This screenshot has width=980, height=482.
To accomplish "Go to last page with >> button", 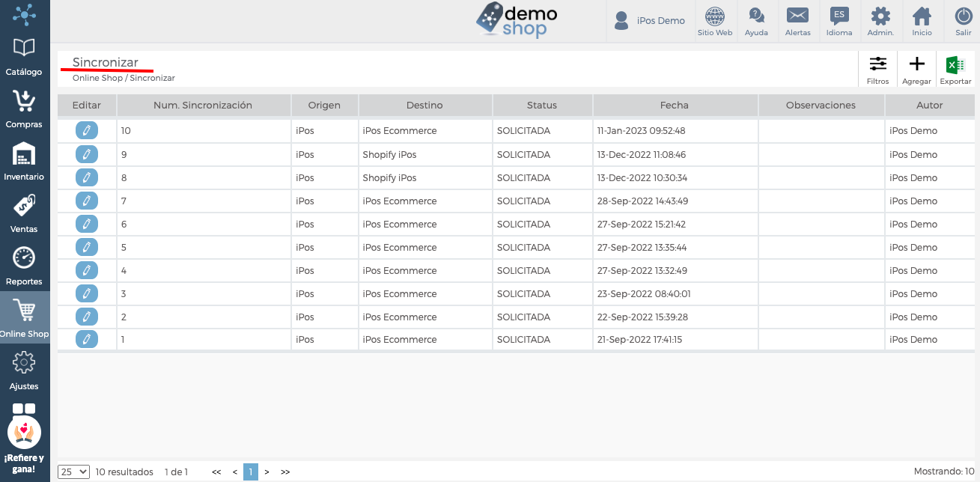I will click(x=285, y=472).
